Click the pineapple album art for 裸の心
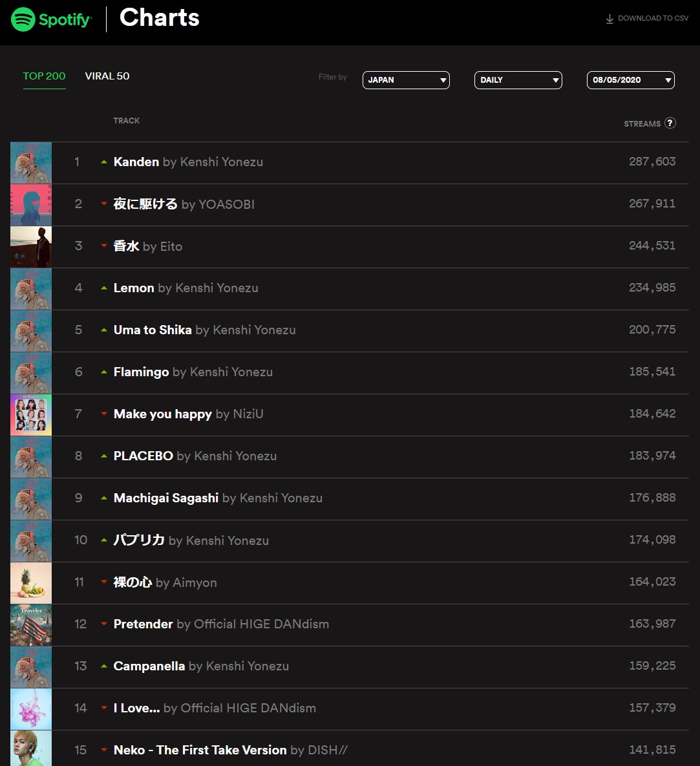The height and width of the screenshot is (766, 700). (x=31, y=583)
